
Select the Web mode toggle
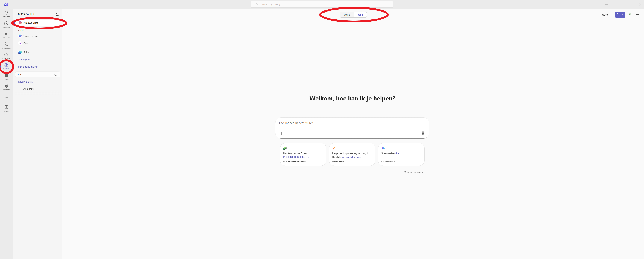click(x=360, y=14)
